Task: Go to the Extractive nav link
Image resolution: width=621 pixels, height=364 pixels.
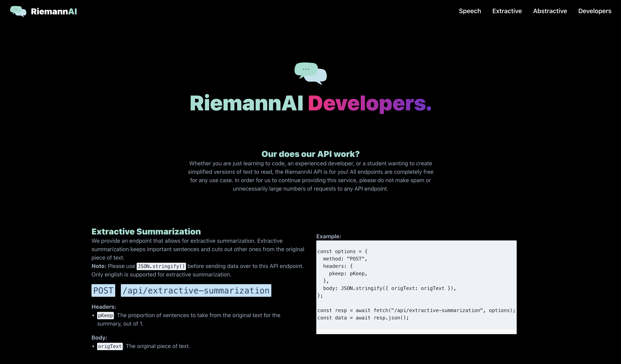Action: pyautogui.click(x=507, y=11)
